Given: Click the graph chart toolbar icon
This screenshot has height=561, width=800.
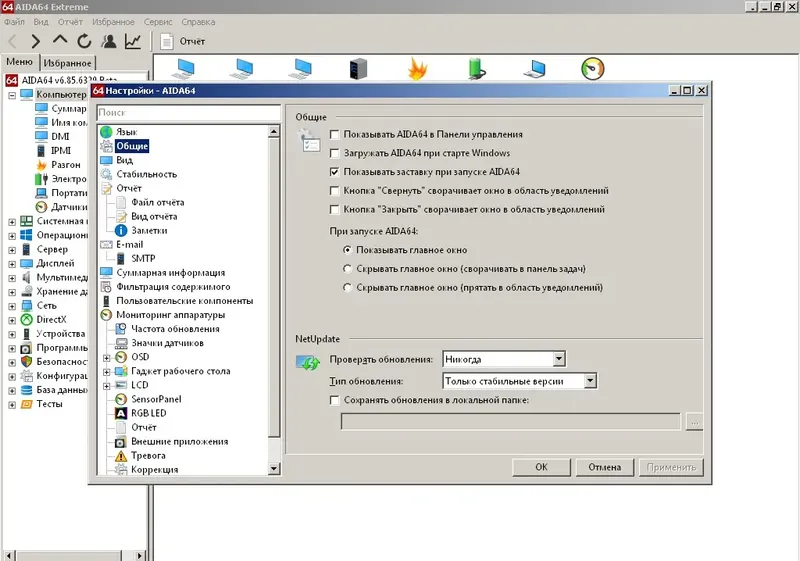Looking at the screenshot, I should tap(133, 41).
